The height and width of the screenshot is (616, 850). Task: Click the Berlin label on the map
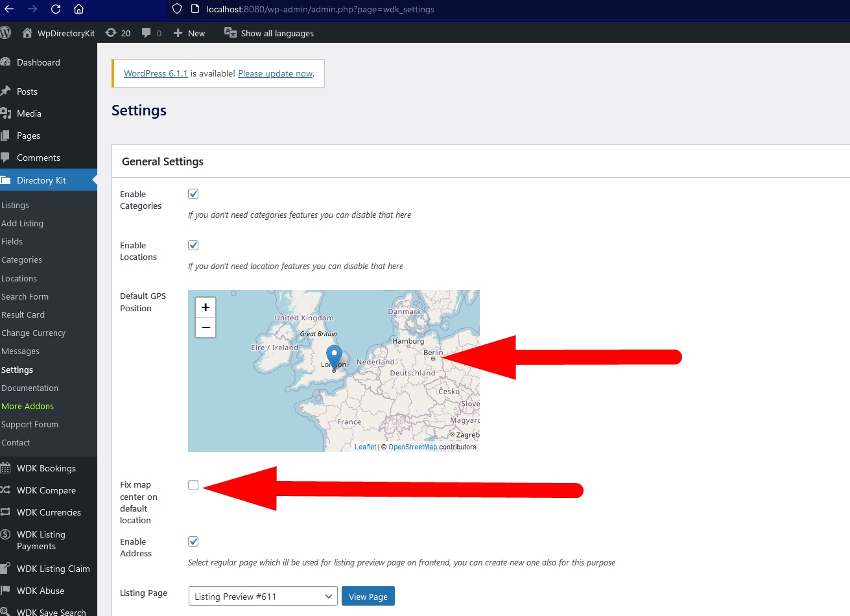[433, 353]
